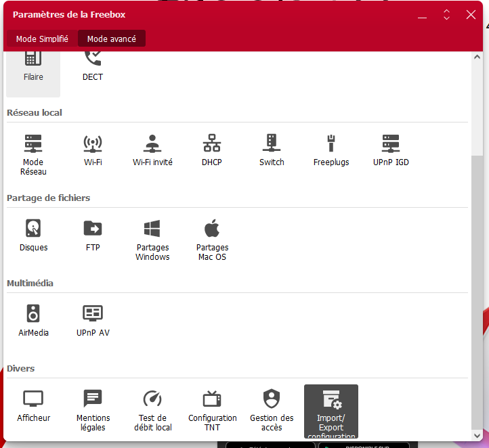489x448 pixels.
Task: Open UPnP AV settings
Action: click(x=93, y=320)
